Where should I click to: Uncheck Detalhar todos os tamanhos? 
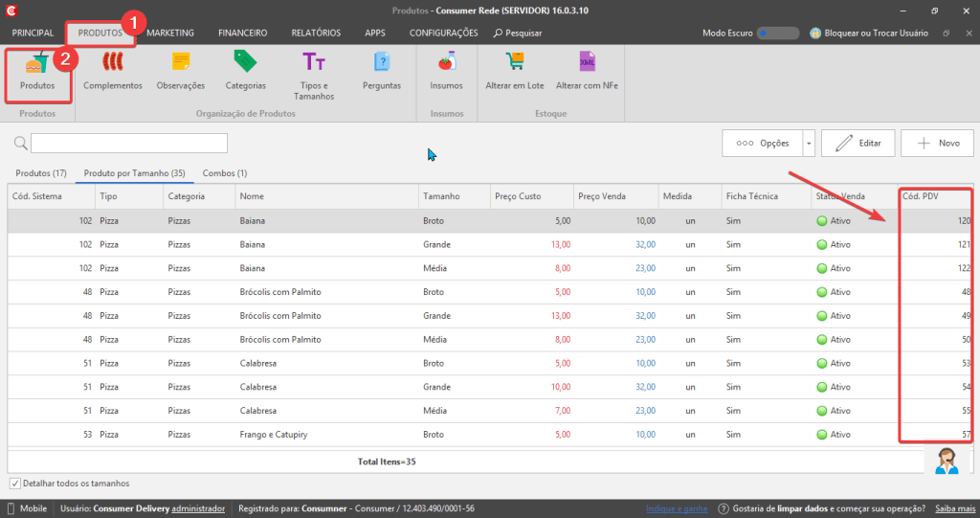[15, 484]
